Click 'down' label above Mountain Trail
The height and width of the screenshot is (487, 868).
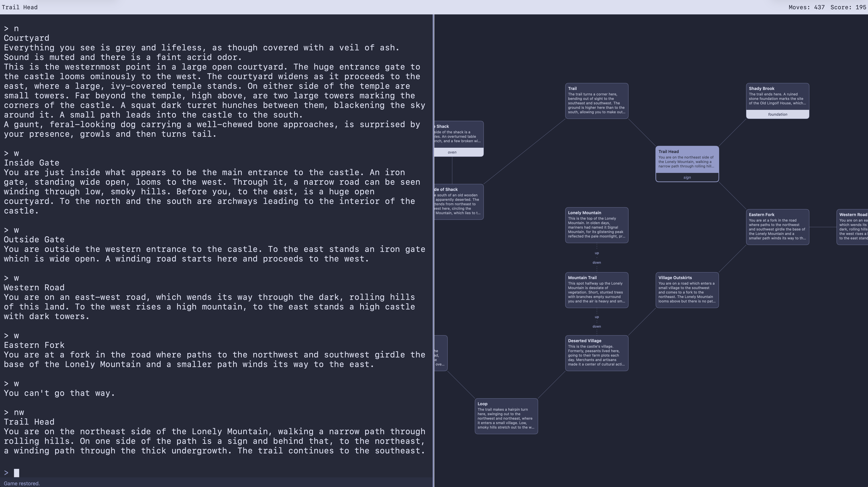tap(596, 262)
